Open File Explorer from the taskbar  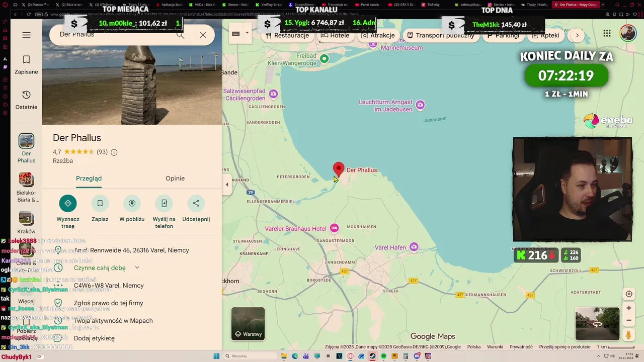(x=284, y=356)
